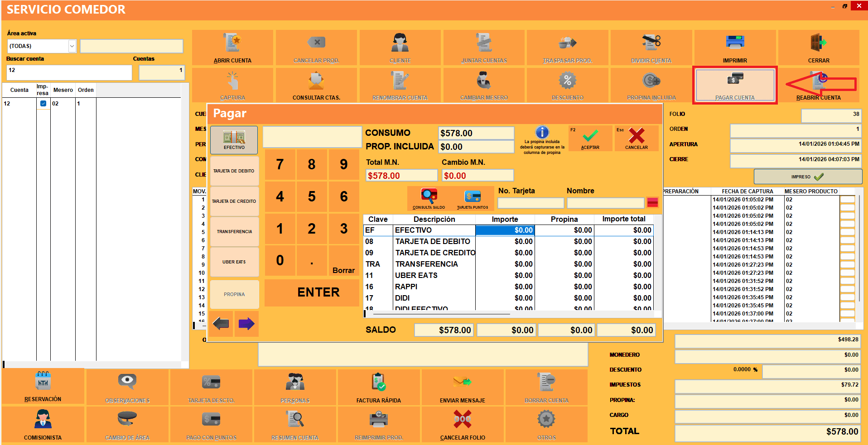
Task: Click the Buscar cuenta input field
Action: click(x=69, y=72)
